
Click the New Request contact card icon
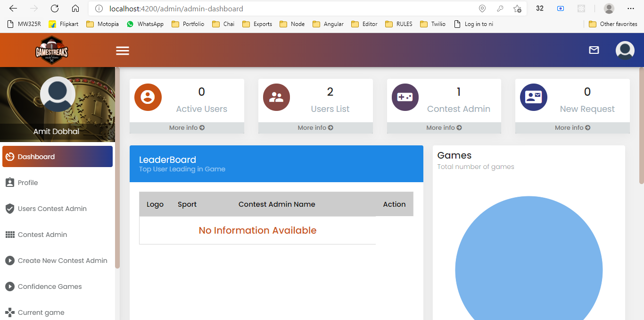click(533, 97)
